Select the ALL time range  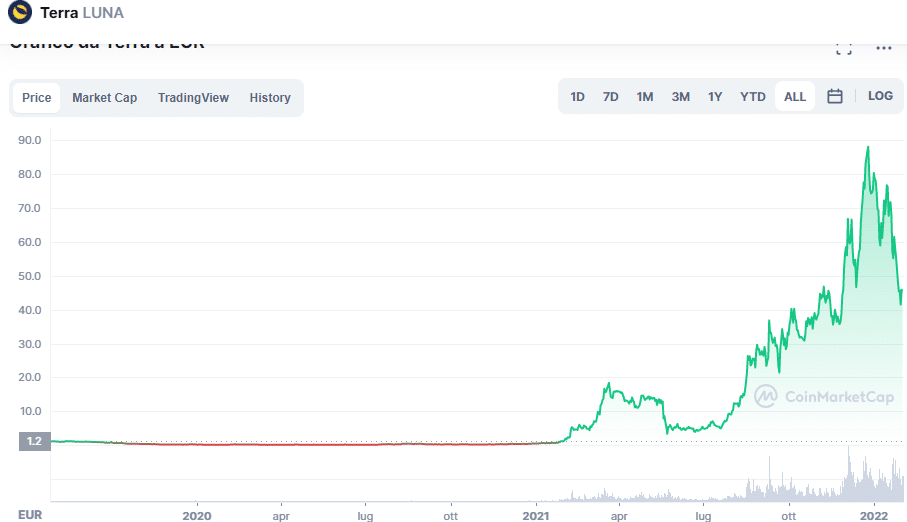tap(795, 97)
